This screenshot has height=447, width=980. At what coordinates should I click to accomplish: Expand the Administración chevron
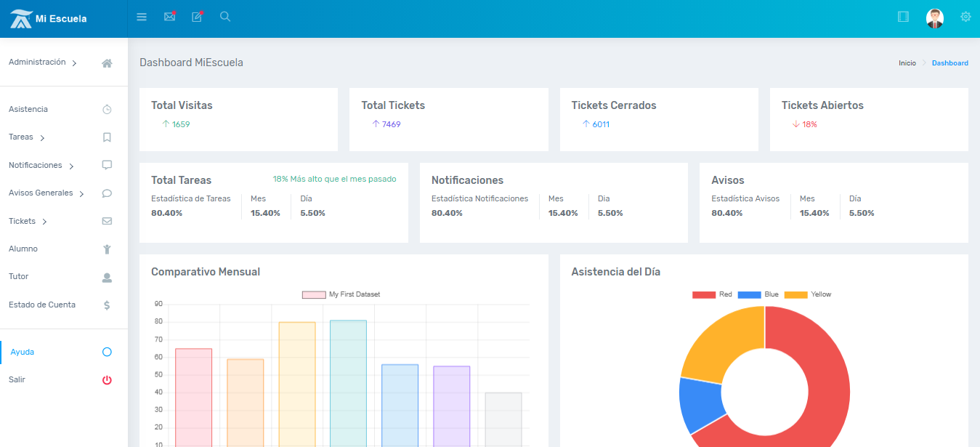click(74, 63)
